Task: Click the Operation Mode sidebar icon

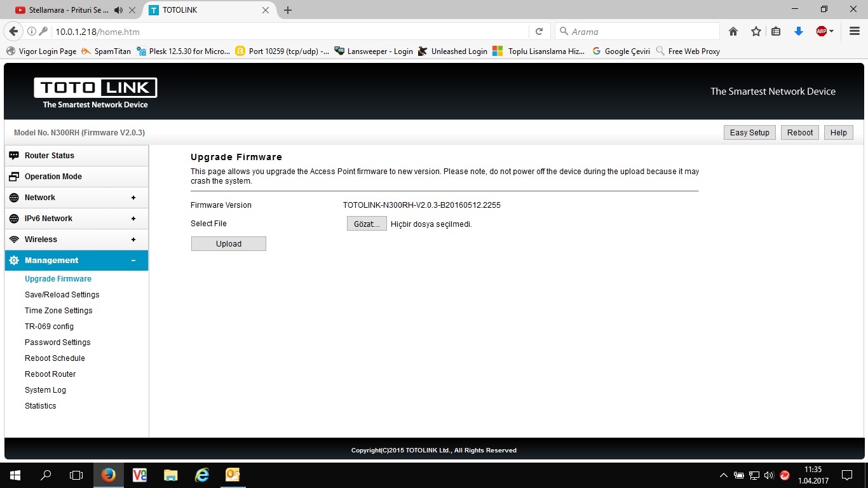Action: point(14,177)
